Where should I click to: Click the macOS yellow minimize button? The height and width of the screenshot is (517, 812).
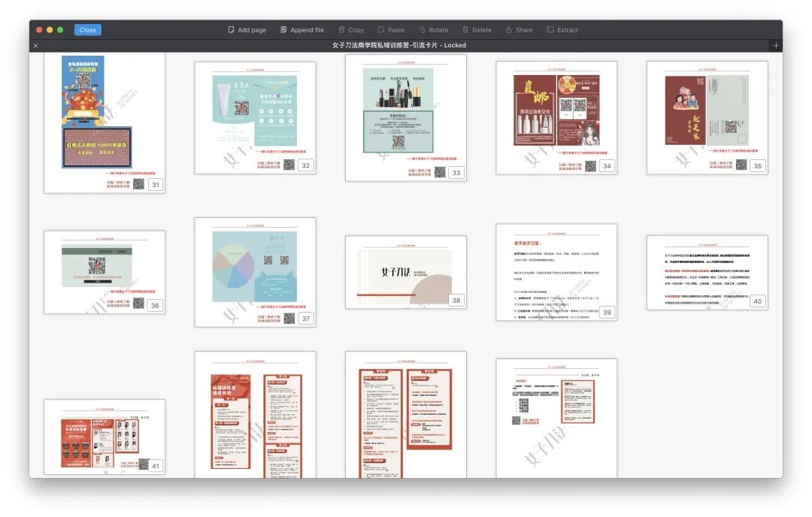tap(50, 30)
